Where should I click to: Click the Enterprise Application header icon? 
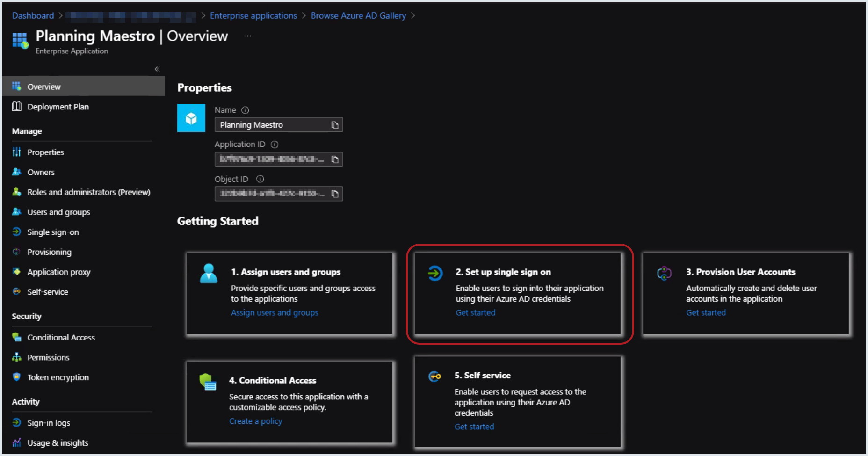tap(20, 41)
